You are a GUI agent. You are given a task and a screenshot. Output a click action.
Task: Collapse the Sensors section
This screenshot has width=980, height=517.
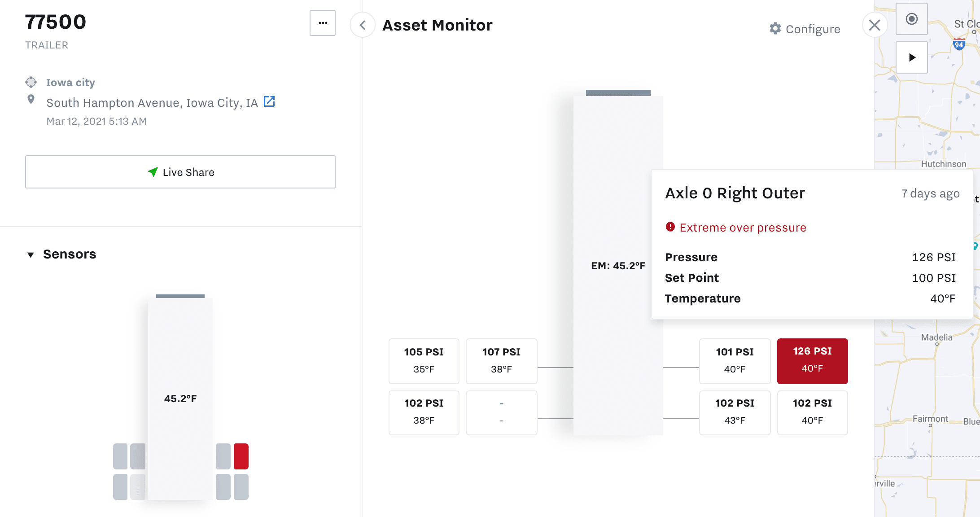click(31, 254)
